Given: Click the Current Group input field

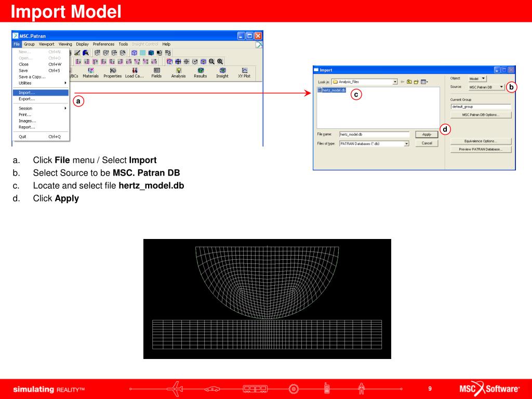Looking at the screenshot, I should pyautogui.click(x=481, y=107).
